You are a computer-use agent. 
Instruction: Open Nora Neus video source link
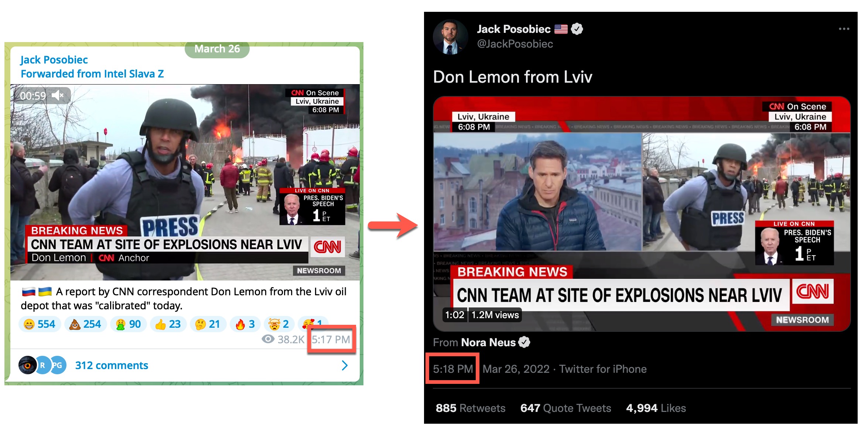[488, 343]
